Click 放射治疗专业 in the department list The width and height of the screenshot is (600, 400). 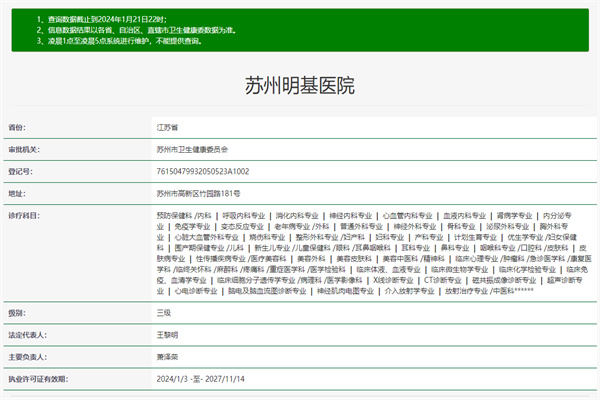pyautogui.click(x=466, y=291)
